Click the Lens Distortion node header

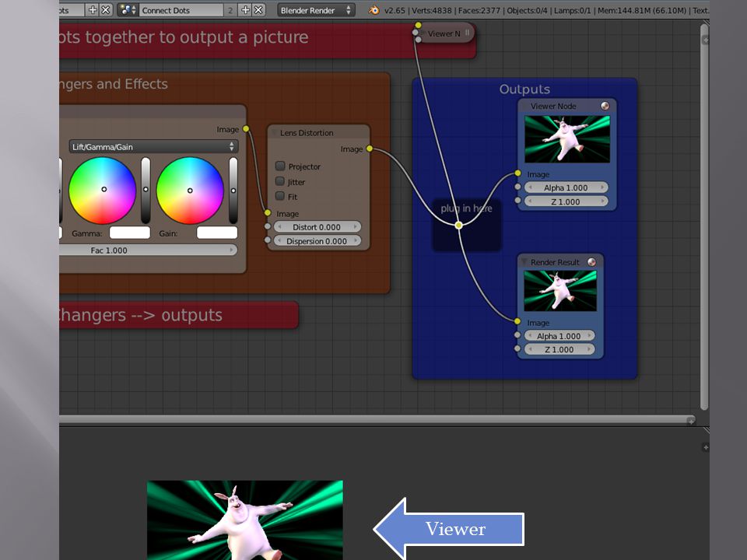(x=318, y=132)
